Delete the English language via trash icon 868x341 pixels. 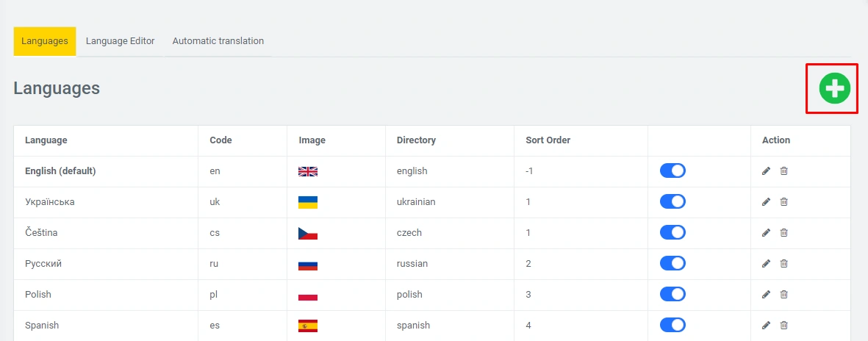tap(783, 171)
